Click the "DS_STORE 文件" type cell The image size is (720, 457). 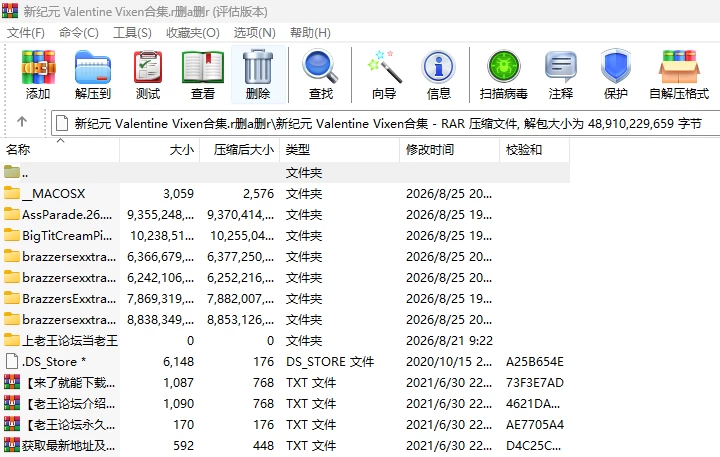330,362
